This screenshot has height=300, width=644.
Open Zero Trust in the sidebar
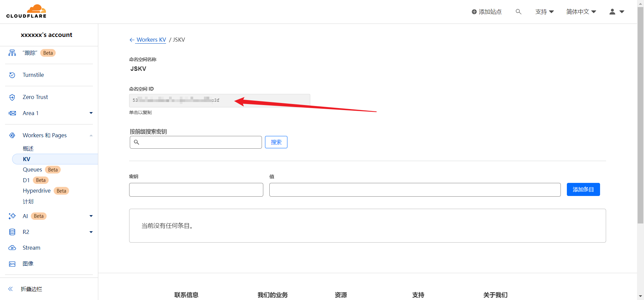click(35, 97)
